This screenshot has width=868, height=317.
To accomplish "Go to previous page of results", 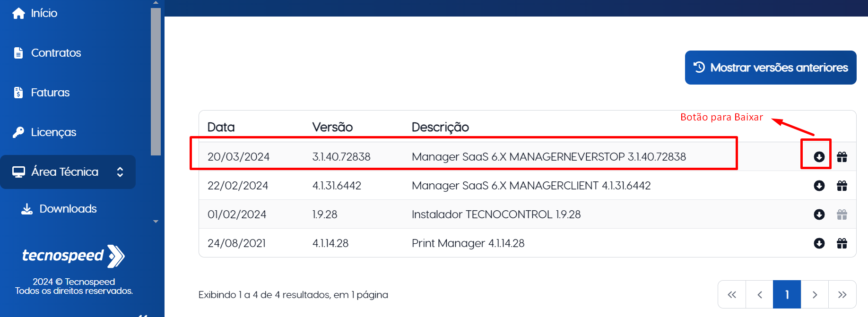I will [759, 294].
